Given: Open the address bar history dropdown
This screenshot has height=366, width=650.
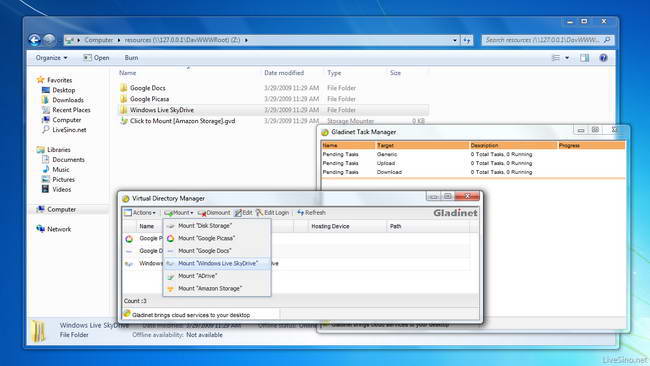Looking at the screenshot, I should (x=455, y=40).
